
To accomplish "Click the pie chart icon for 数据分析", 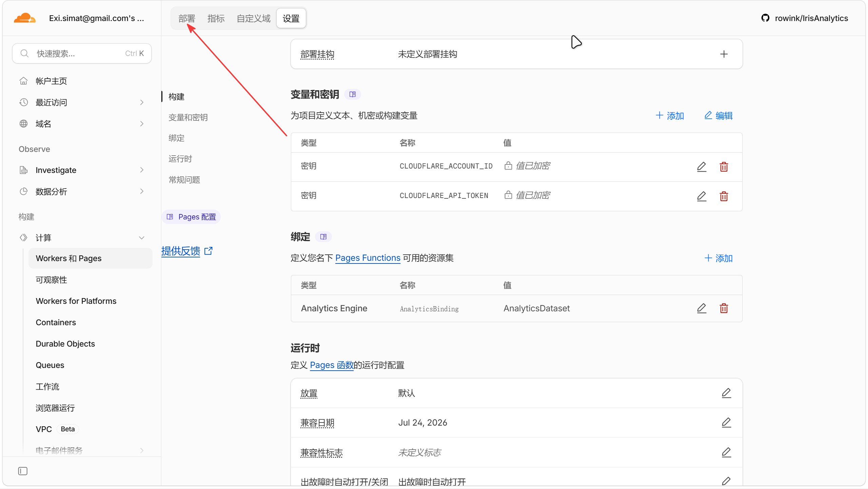I will coord(23,191).
